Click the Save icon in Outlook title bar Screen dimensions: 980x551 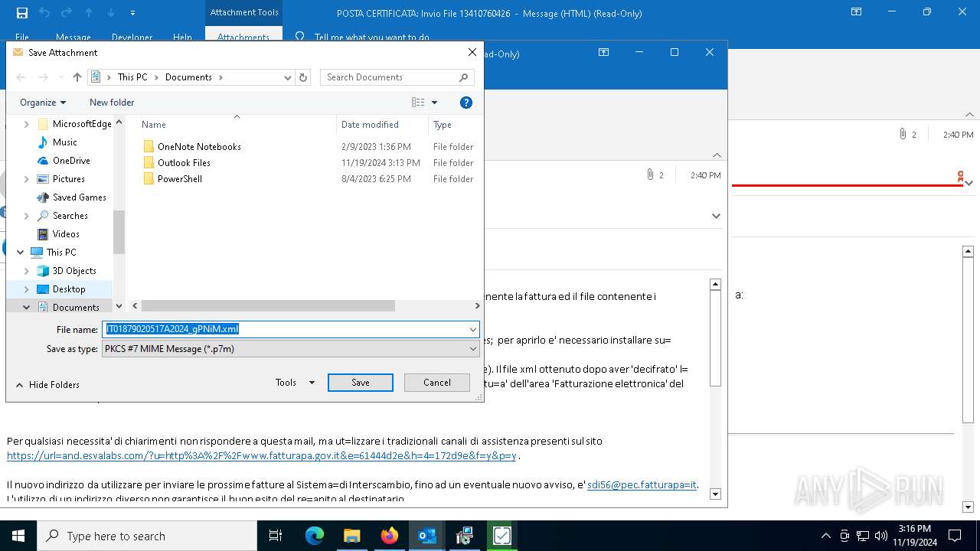point(22,13)
